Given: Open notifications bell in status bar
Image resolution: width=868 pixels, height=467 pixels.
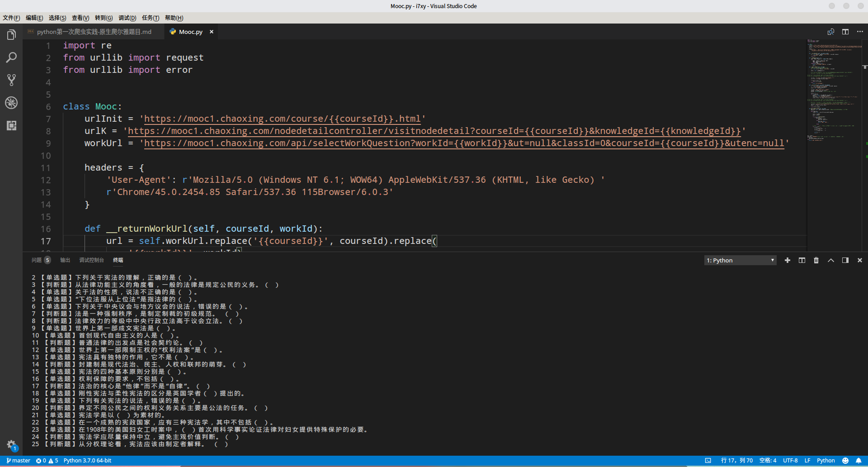Looking at the screenshot, I should [x=859, y=461].
